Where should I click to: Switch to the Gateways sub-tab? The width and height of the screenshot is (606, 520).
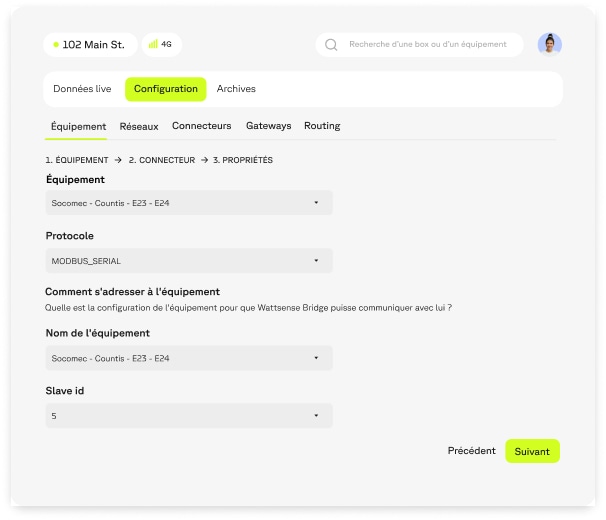268,126
